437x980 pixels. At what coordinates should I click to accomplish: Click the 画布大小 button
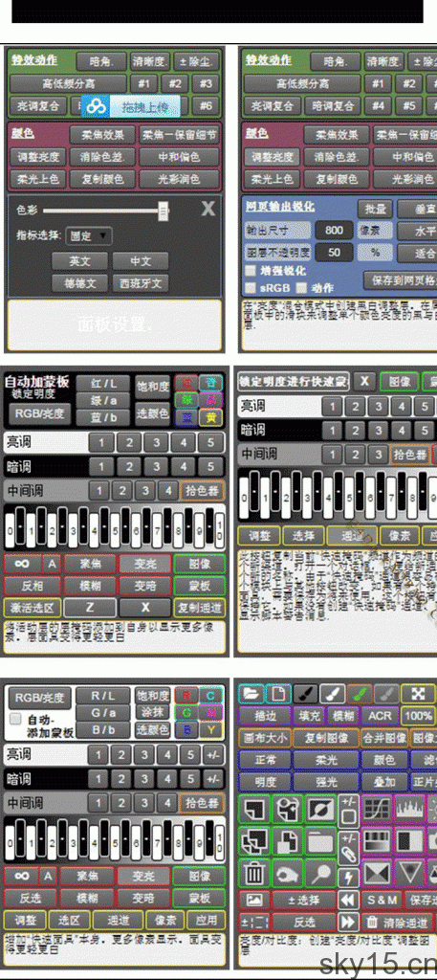265,738
